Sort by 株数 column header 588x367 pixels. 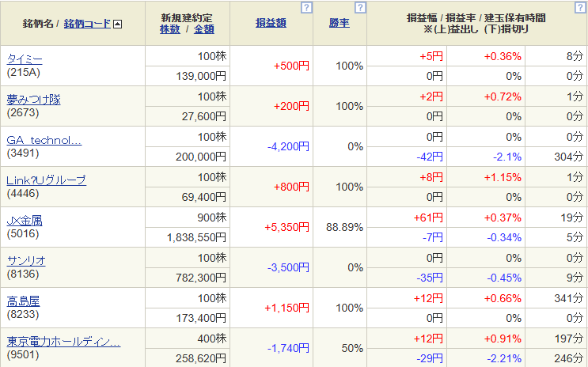tap(169, 28)
